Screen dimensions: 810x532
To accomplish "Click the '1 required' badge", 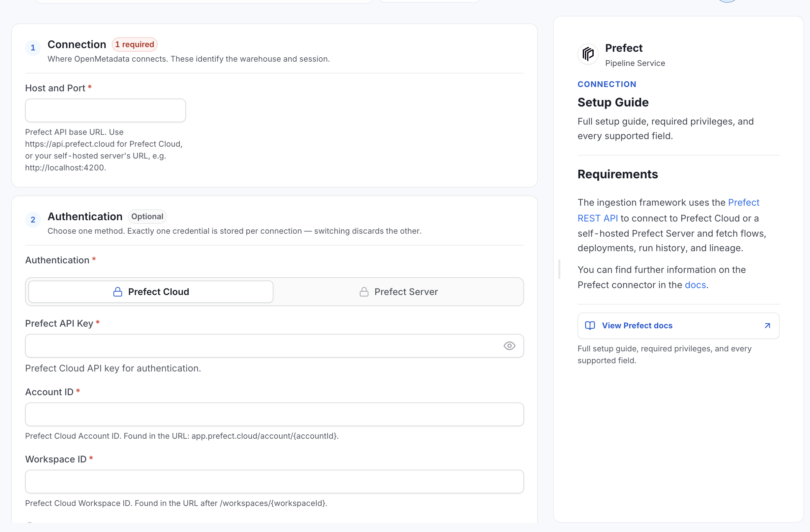I will pyautogui.click(x=135, y=44).
